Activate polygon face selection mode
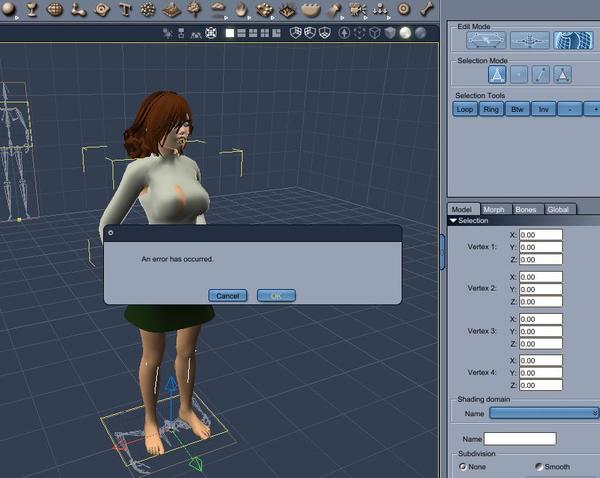The width and height of the screenshot is (600, 478). (x=563, y=75)
